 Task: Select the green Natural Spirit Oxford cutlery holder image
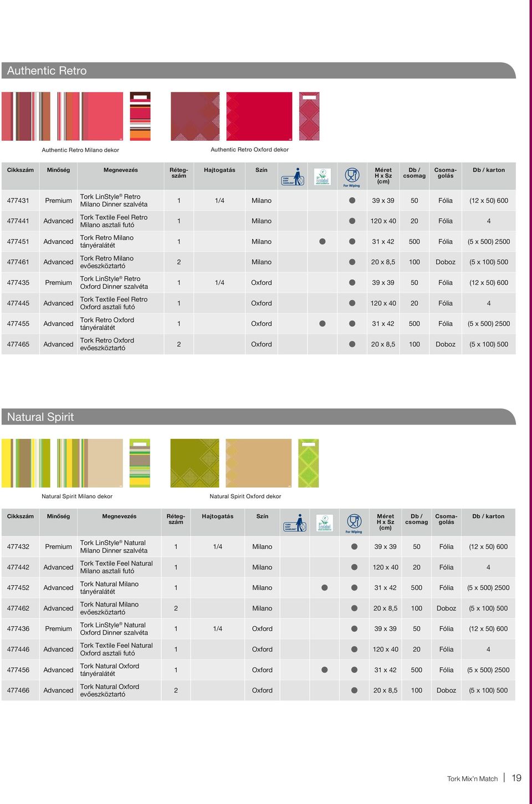(309, 463)
